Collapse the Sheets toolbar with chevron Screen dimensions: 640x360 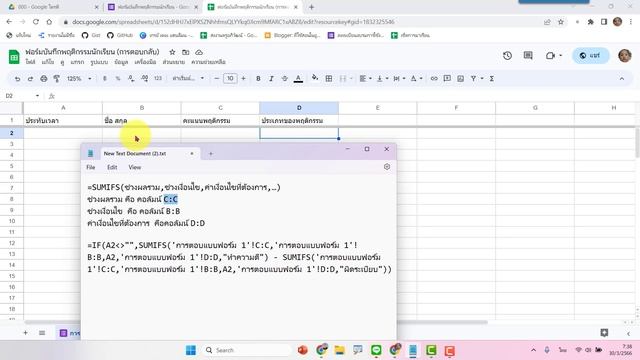[x=622, y=79]
